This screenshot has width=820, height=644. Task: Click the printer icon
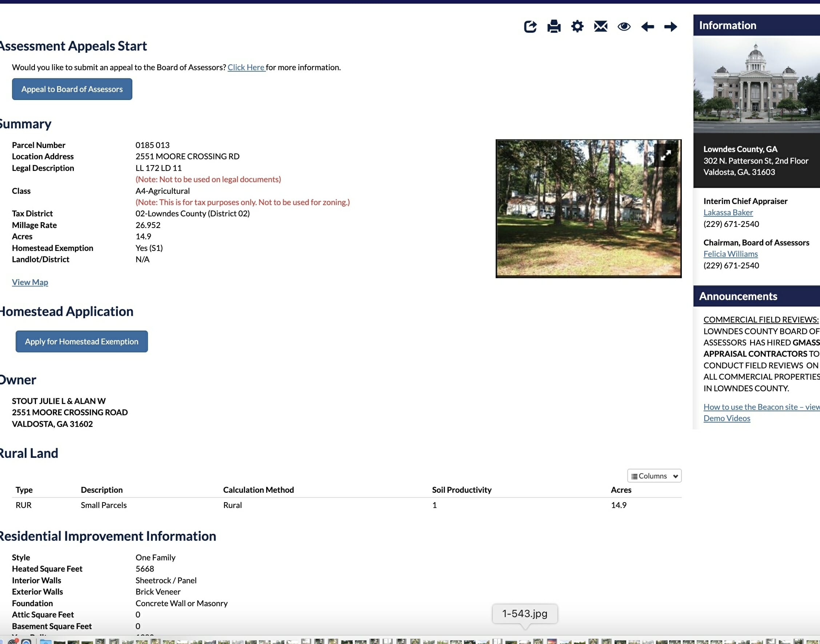[x=554, y=27]
